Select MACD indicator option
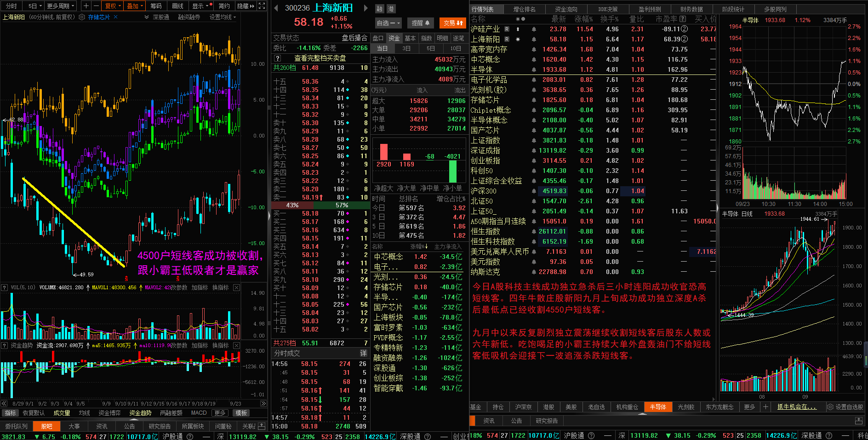This screenshot has width=868, height=440. 199,413
